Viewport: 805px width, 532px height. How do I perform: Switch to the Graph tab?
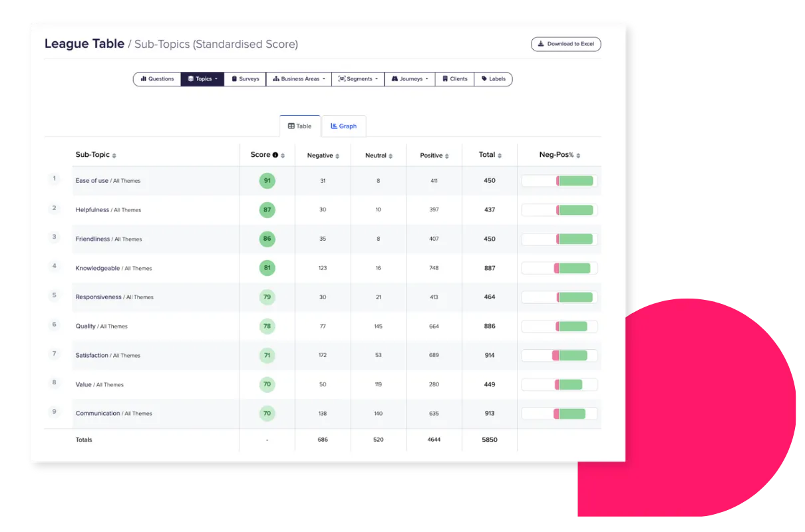[344, 126]
